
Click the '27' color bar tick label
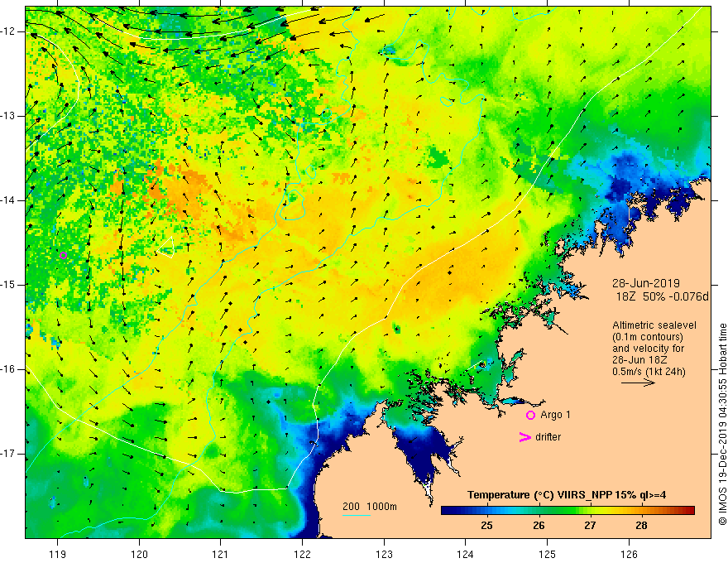point(590,526)
